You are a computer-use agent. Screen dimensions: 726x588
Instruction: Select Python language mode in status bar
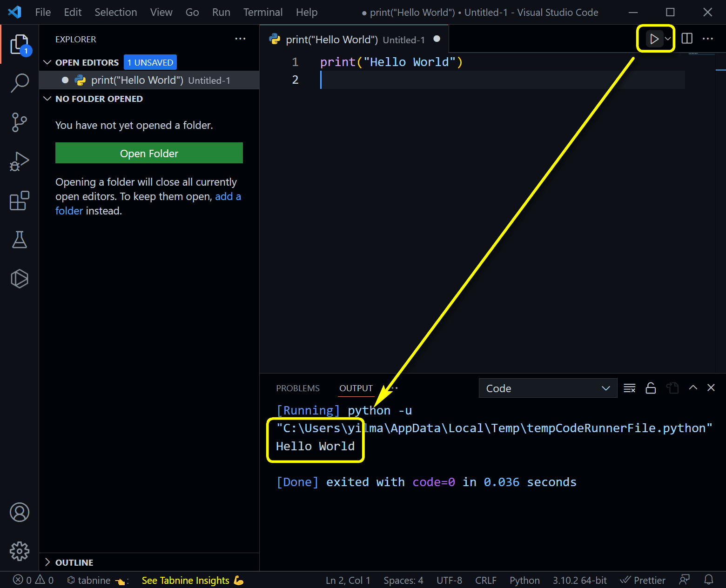[524, 580]
